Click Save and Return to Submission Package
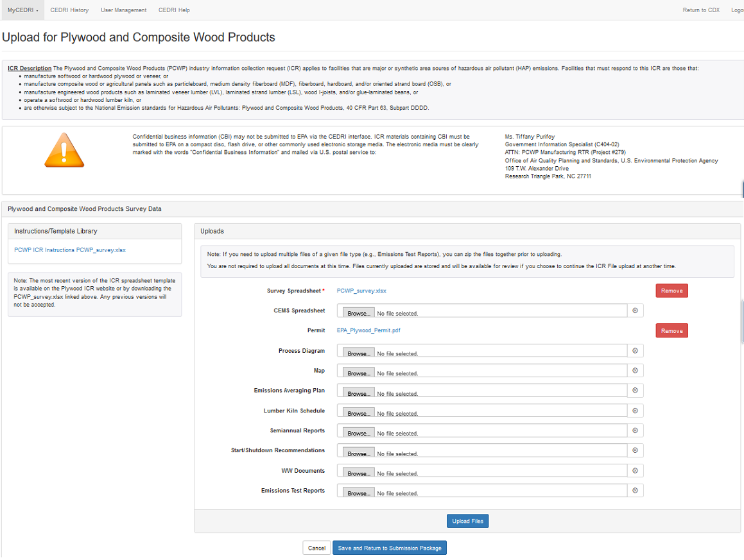The width and height of the screenshot is (744, 560). tap(389, 548)
